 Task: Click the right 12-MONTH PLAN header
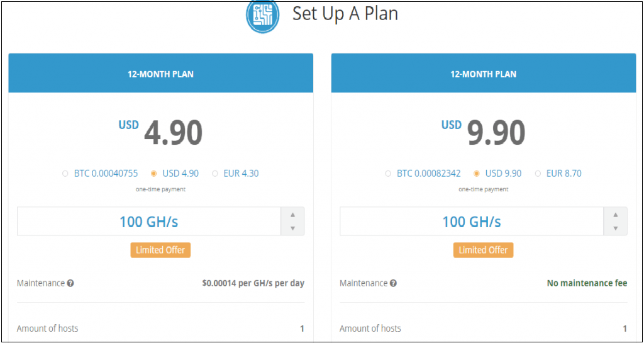484,73
